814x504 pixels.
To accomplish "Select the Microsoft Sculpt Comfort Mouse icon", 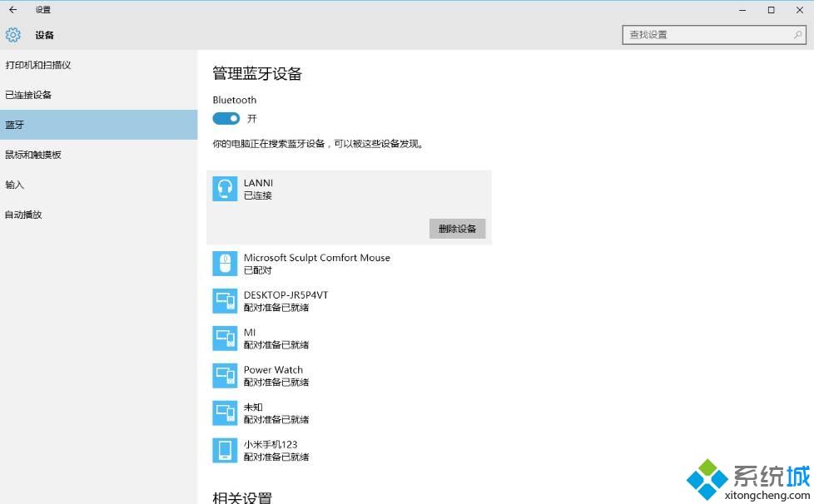I will tap(225, 264).
